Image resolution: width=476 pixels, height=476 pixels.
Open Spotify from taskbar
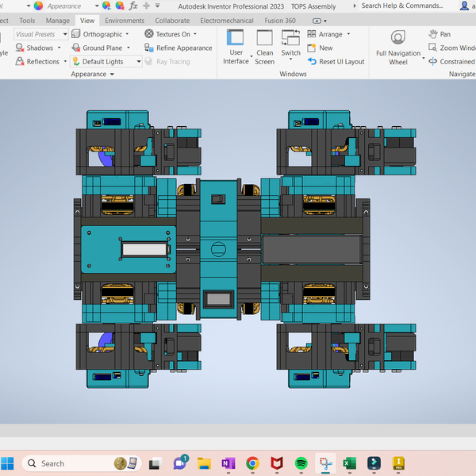(301, 463)
